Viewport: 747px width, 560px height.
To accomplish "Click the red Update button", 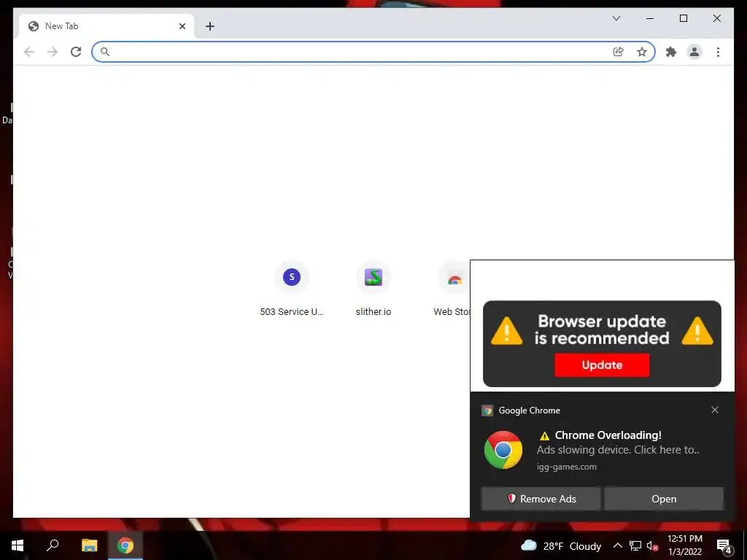I will point(602,365).
